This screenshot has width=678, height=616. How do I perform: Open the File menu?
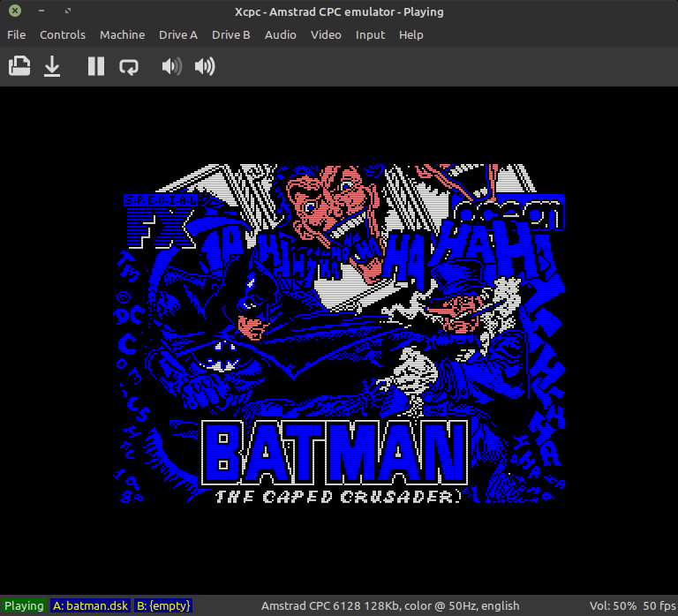click(x=17, y=35)
